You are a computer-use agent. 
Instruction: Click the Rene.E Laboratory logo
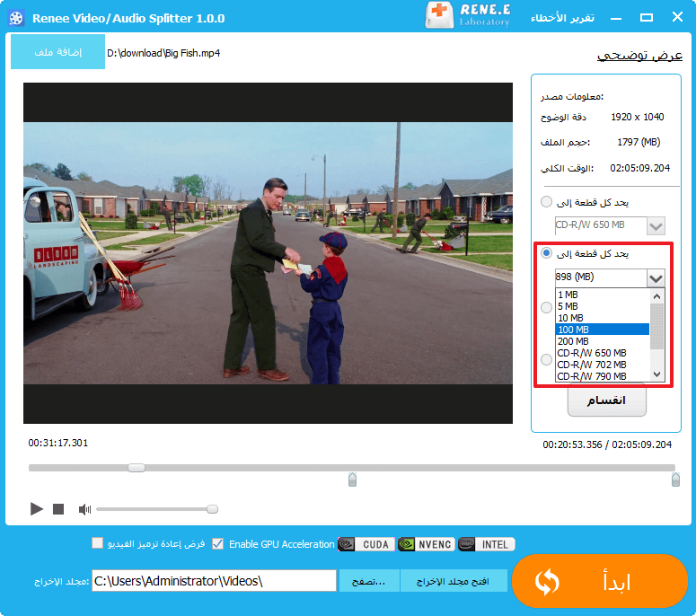click(x=468, y=15)
